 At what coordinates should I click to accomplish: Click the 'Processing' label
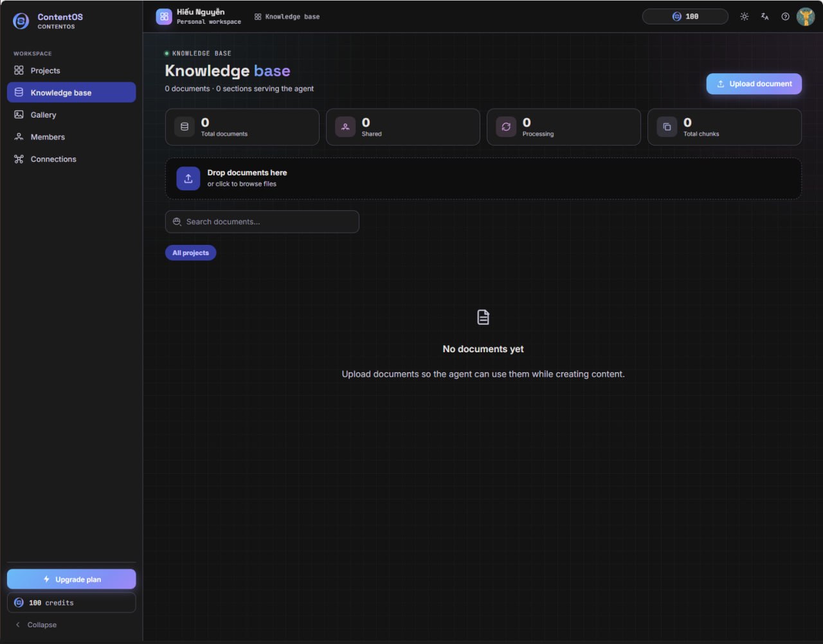pos(538,134)
